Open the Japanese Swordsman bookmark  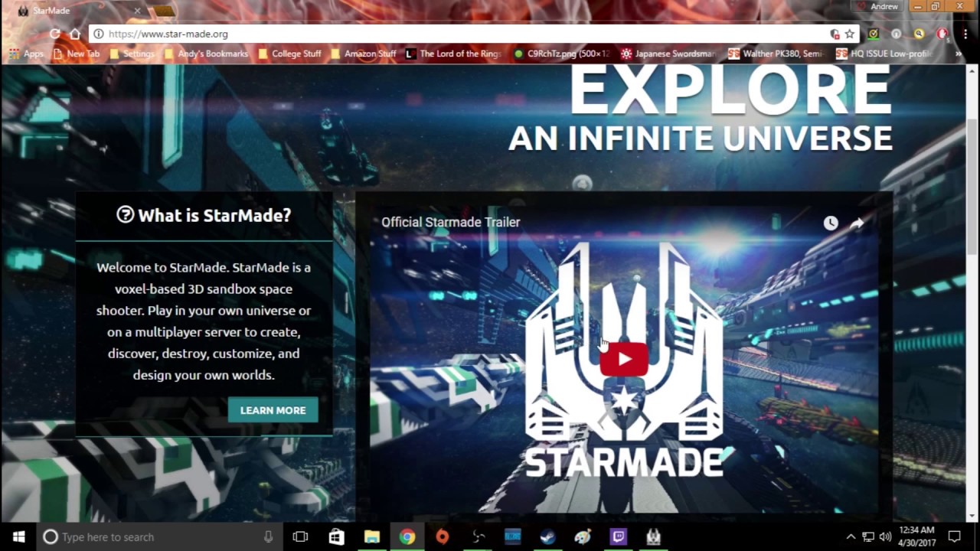coord(669,54)
